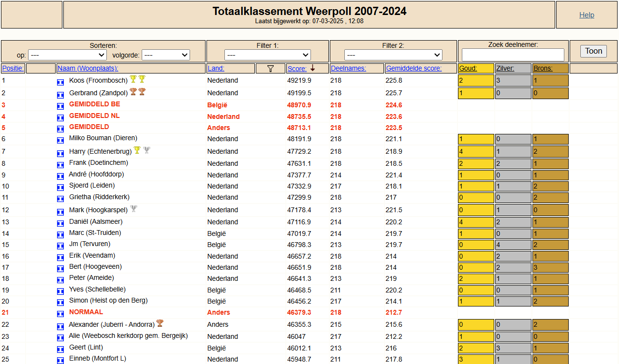
Task: Click the silver trophy beside Mark (Hoogkarspel)
Action: tap(133, 208)
